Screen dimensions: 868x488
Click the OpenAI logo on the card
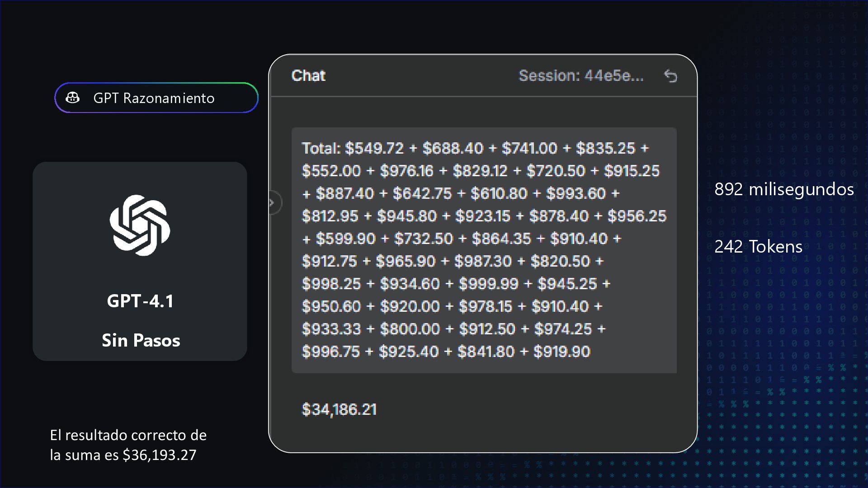pyautogui.click(x=140, y=225)
